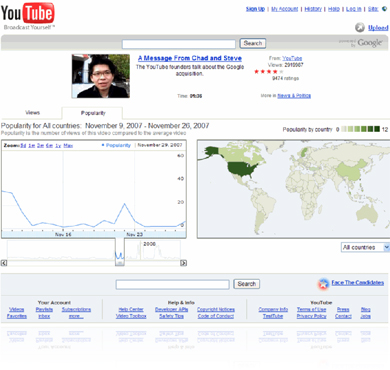This screenshot has width=390, height=370.
Task: Open A Message From Chad and Steve link
Action: 190,58
